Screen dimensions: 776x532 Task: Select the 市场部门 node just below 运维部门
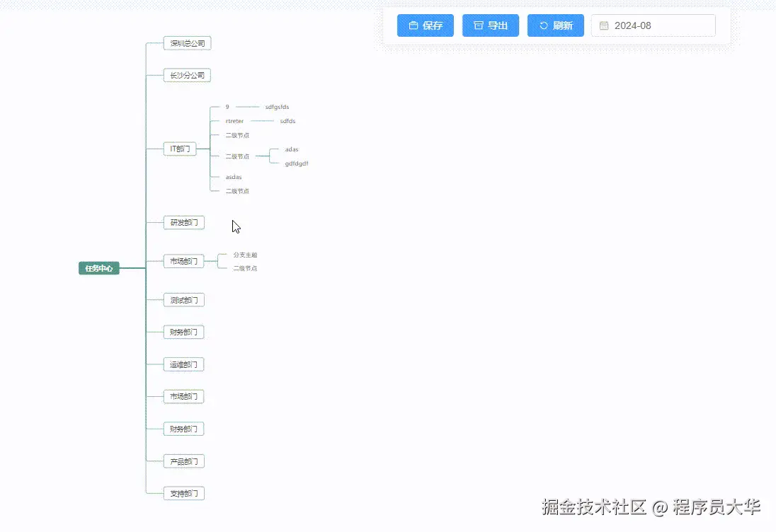(x=183, y=397)
